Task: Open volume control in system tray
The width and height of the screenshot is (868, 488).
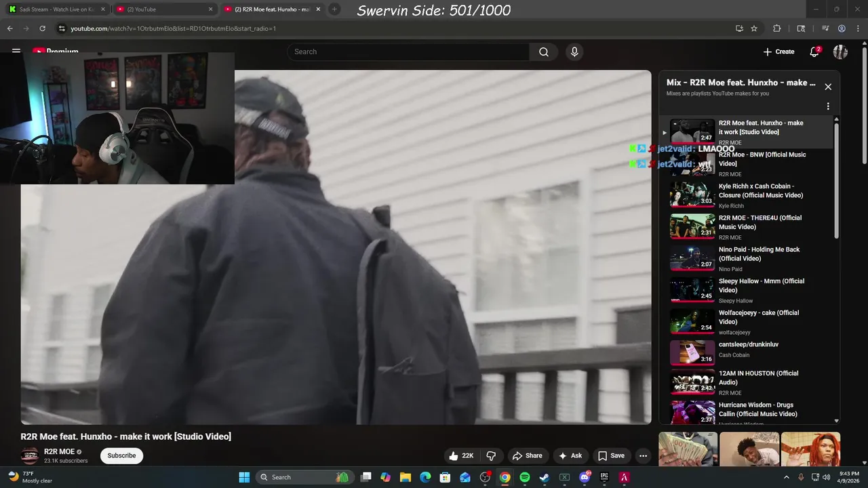Action: click(x=826, y=477)
